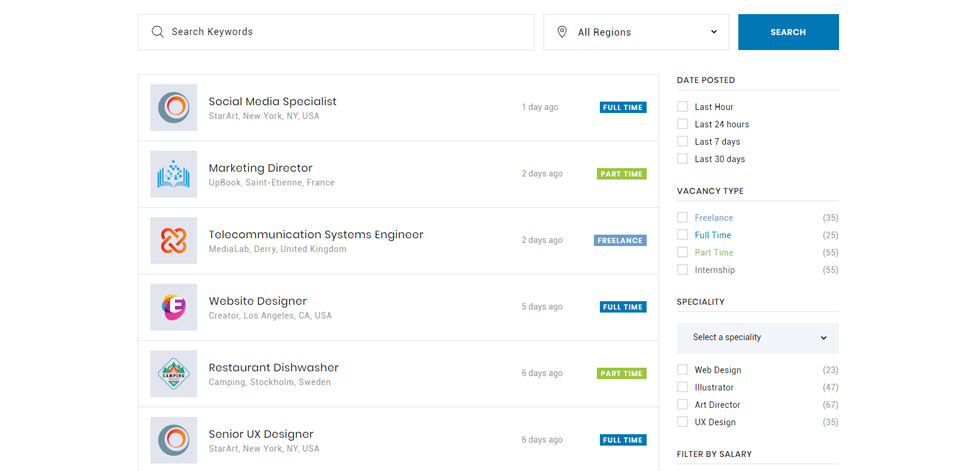Tick the Last 30 days checkbox
980x471 pixels.
[682, 159]
